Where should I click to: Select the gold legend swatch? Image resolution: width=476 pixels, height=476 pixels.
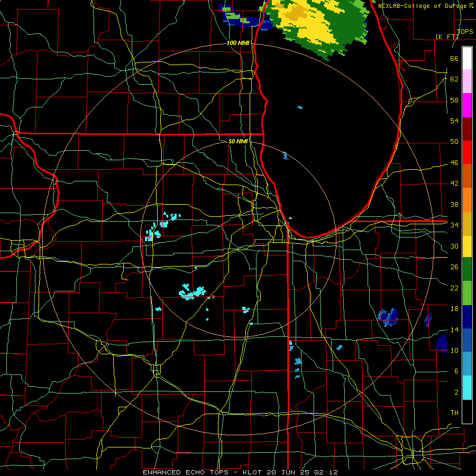coord(467,223)
